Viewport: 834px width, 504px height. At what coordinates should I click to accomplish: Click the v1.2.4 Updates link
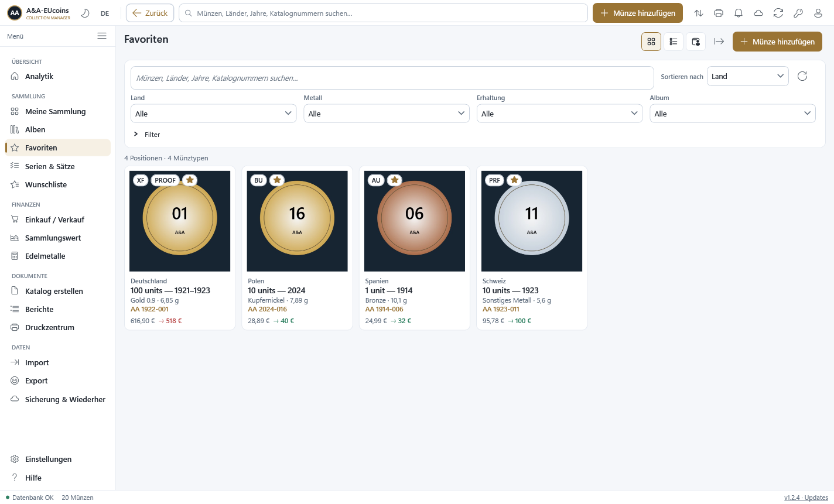tap(806, 498)
